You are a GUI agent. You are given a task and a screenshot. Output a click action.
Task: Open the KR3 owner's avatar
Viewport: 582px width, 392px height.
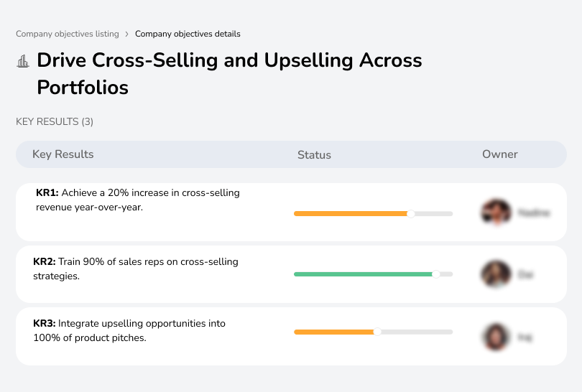coord(494,336)
